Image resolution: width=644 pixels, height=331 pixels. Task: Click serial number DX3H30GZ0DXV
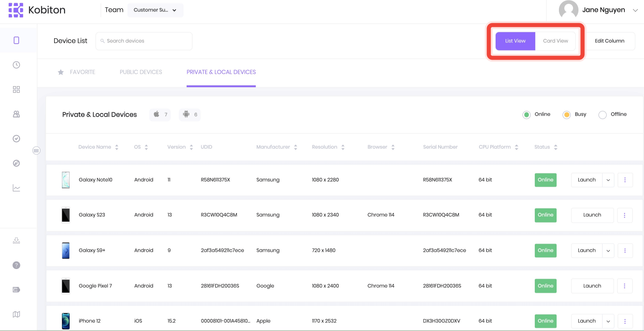click(441, 321)
